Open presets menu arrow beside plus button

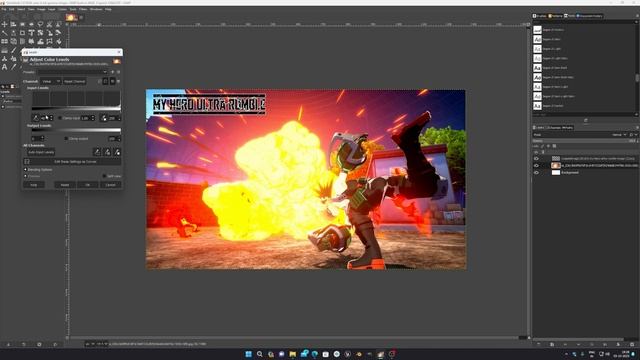[118, 72]
